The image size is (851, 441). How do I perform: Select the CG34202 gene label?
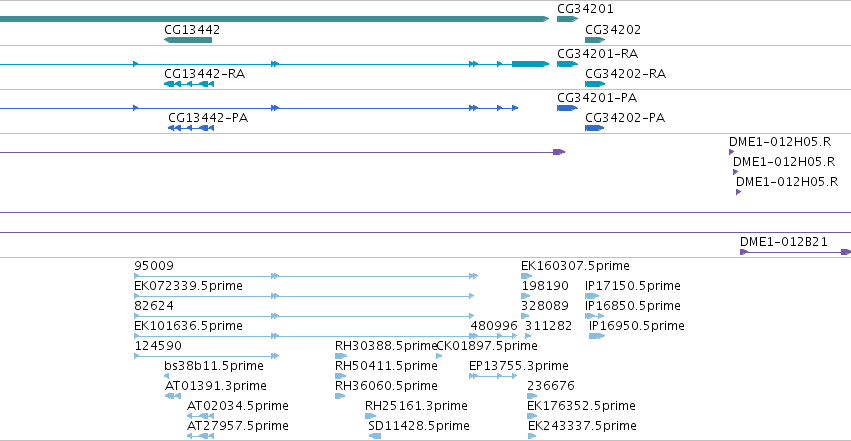pyautogui.click(x=613, y=30)
